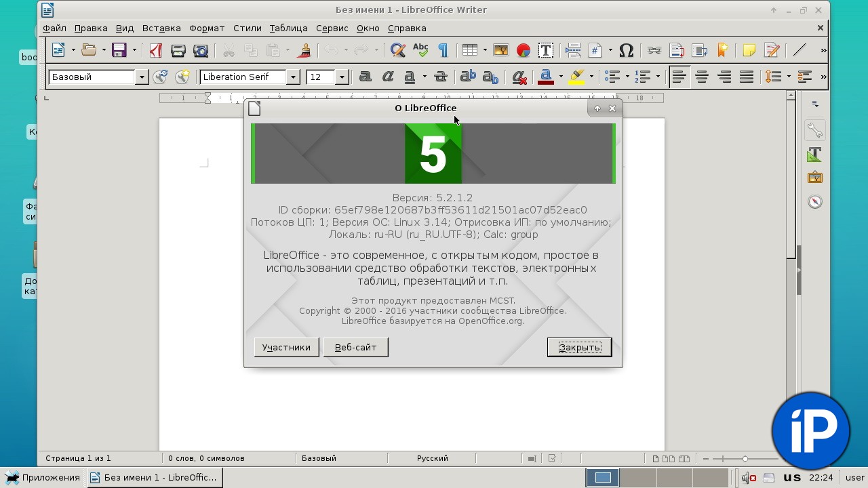Expand the paragraph style dropdown (Базовый)

(142, 77)
